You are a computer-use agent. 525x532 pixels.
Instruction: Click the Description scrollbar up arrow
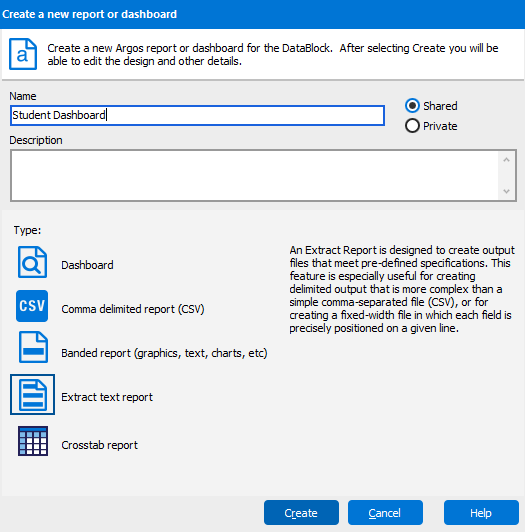pyautogui.click(x=506, y=159)
